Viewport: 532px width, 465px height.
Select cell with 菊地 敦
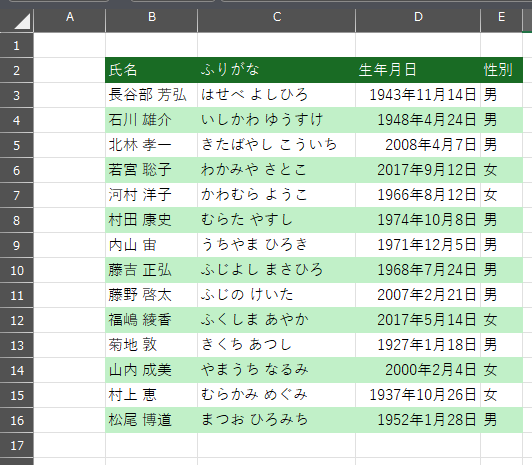(x=151, y=345)
